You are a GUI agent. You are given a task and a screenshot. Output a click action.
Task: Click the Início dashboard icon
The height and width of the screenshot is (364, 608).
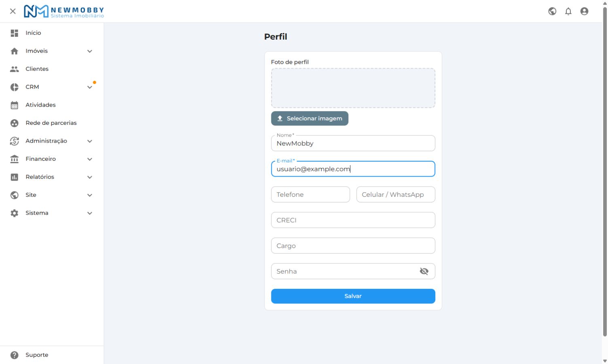(15, 33)
